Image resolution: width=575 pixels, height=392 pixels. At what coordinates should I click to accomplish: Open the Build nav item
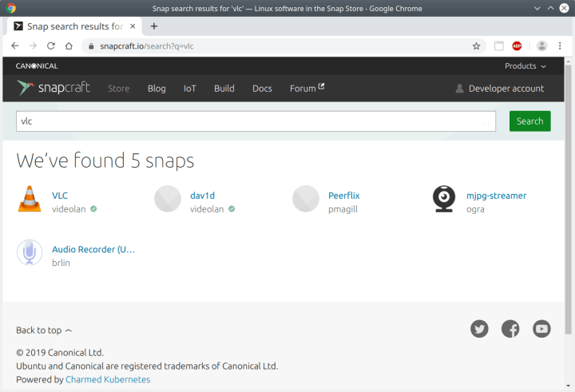[x=224, y=89]
